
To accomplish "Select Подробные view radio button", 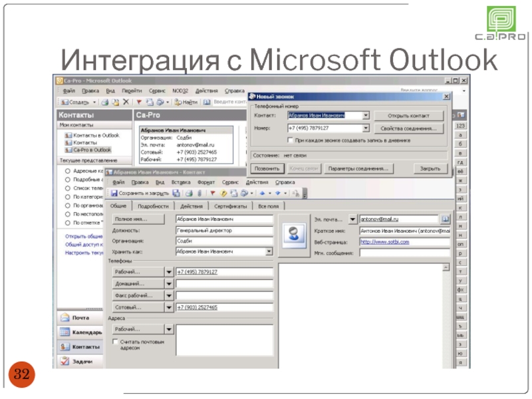I will (68, 180).
